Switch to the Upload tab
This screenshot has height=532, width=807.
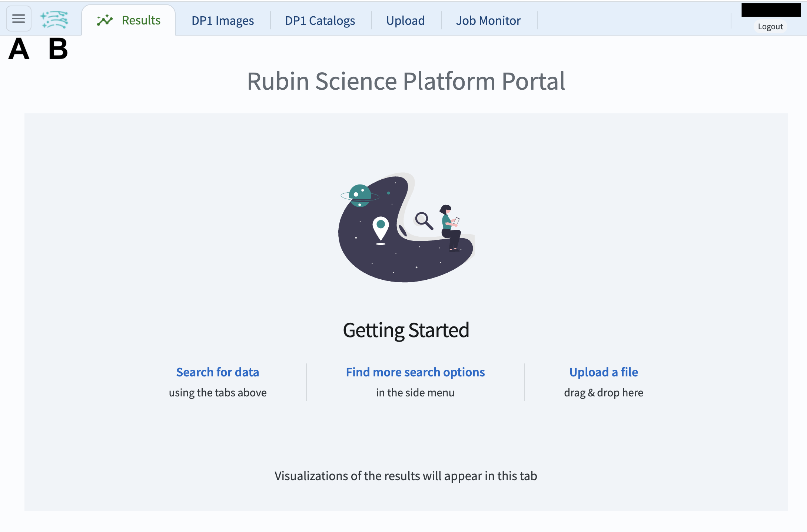click(405, 20)
